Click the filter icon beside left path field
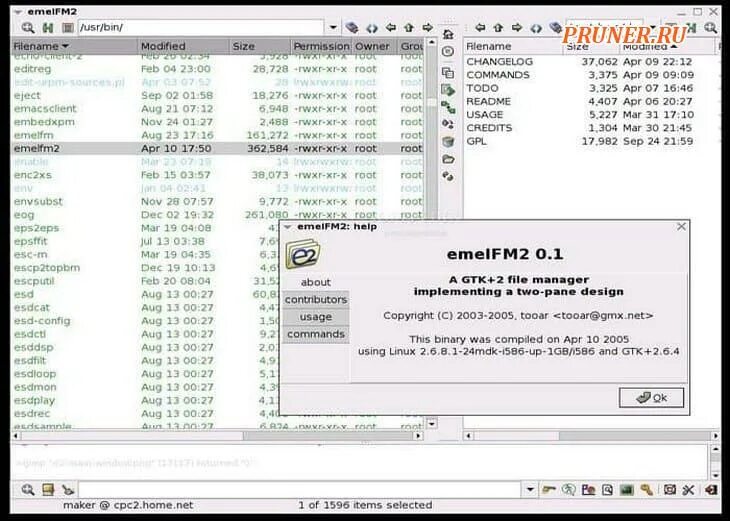The width and height of the screenshot is (730, 521). [x=68, y=28]
